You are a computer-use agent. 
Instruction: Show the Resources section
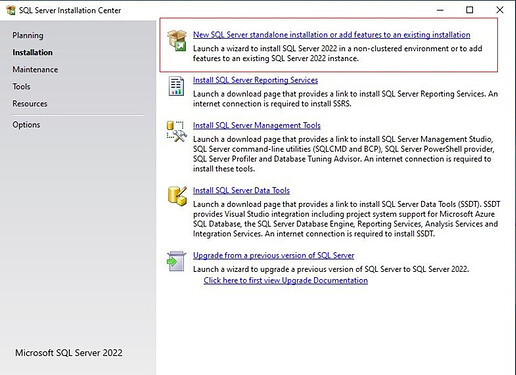coord(30,104)
